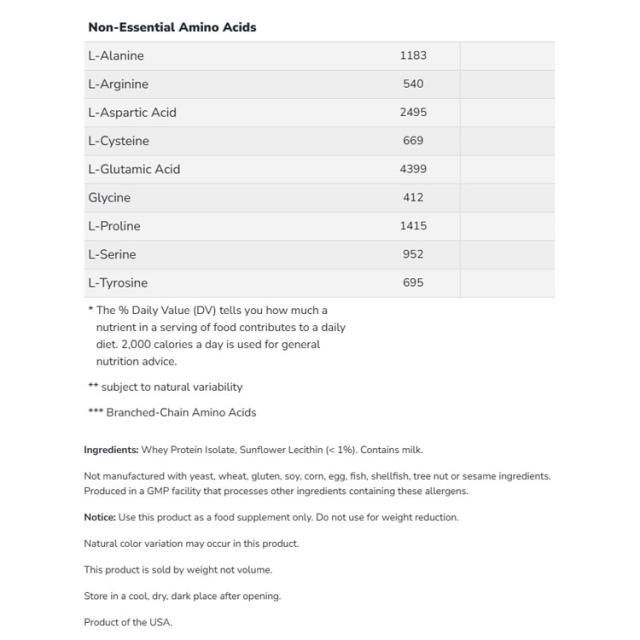Click the subject to natural variability footnote
640x640 pixels.
165,387
